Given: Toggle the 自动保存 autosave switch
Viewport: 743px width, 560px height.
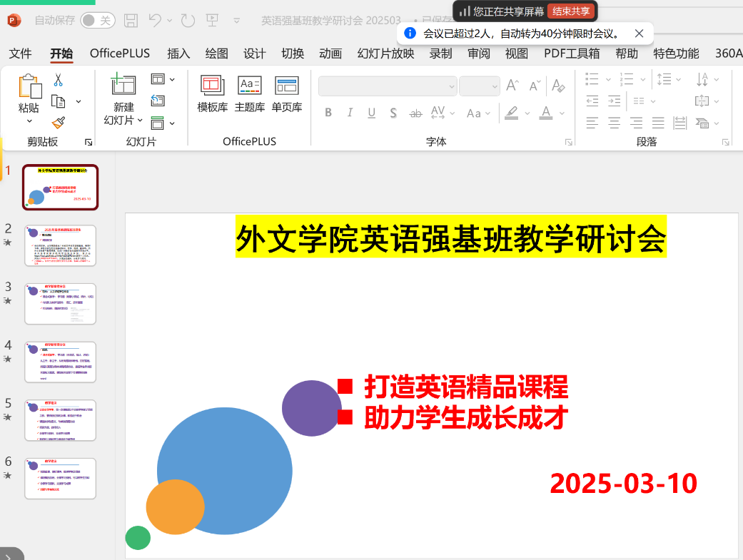Looking at the screenshot, I should point(97,20).
